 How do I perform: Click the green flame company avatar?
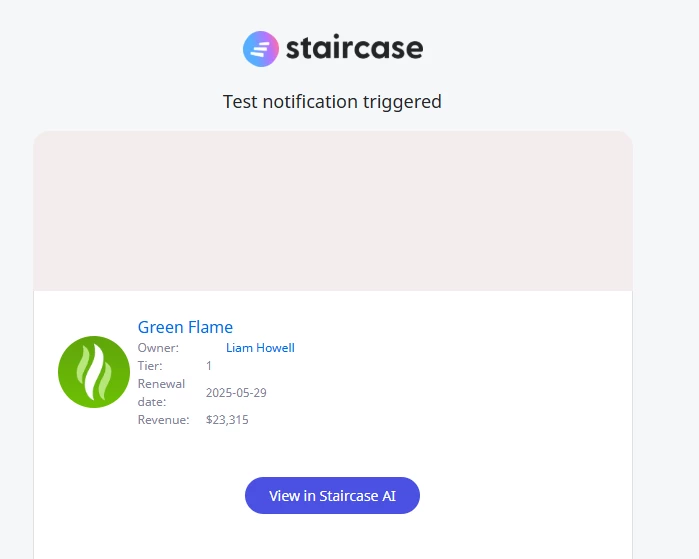point(94,372)
